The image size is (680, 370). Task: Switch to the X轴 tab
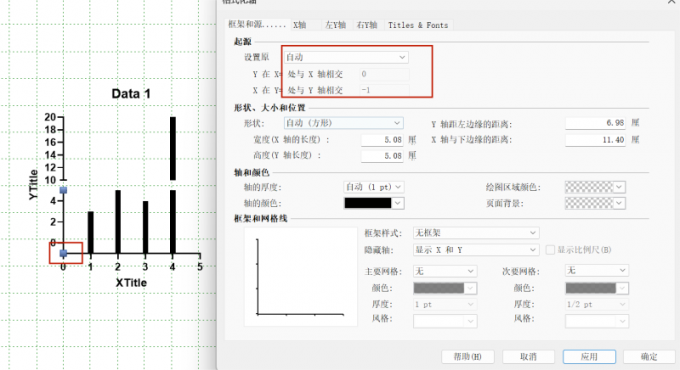point(300,25)
